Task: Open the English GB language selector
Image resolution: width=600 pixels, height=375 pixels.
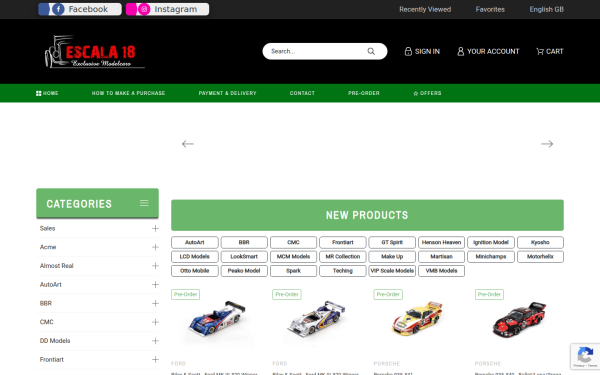Action: coord(546,10)
